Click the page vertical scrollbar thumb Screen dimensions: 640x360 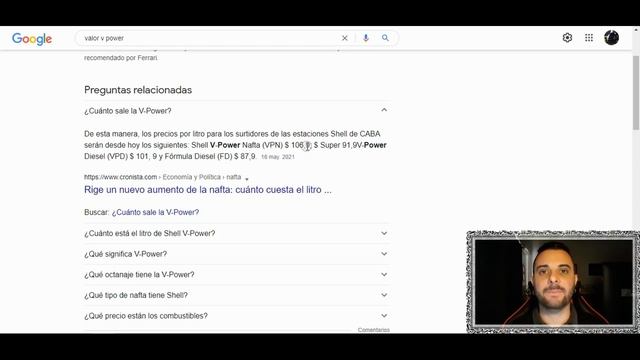tap(636, 93)
